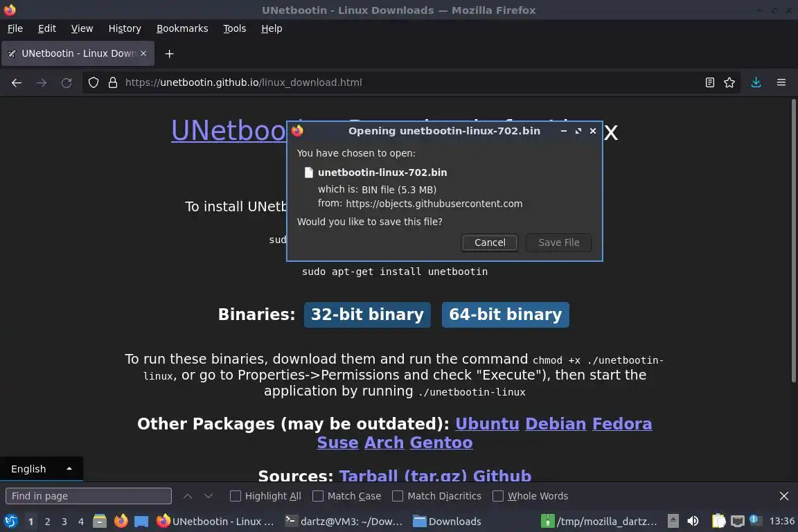Switch to workspace 4

coord(81,522)
